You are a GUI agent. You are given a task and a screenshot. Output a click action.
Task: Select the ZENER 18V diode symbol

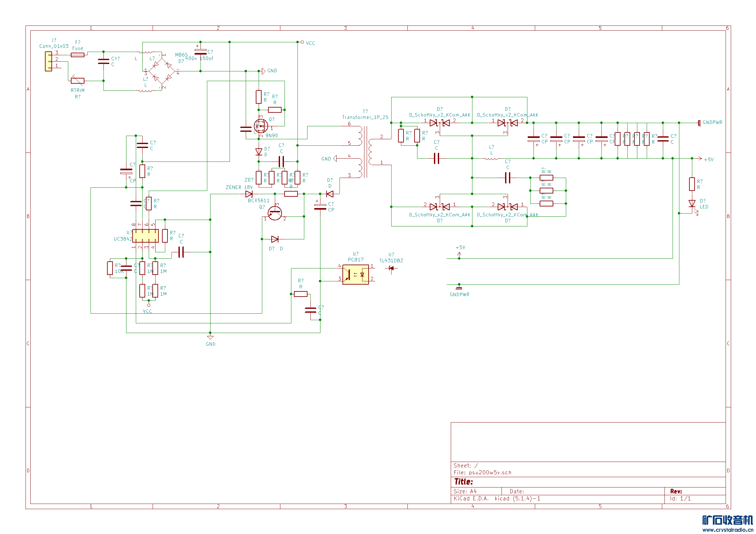point(249,194)
